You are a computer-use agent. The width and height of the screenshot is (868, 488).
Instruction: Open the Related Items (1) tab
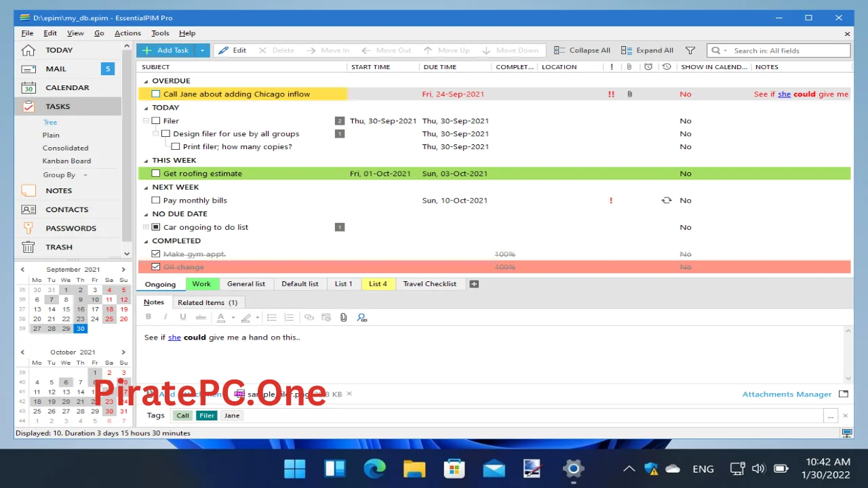(x=208, y=302)
